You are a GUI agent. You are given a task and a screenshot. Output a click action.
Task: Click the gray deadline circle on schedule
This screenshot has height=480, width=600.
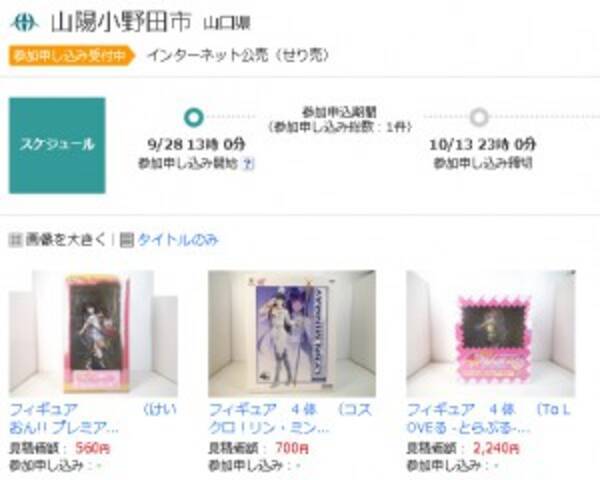pos(479,117)
